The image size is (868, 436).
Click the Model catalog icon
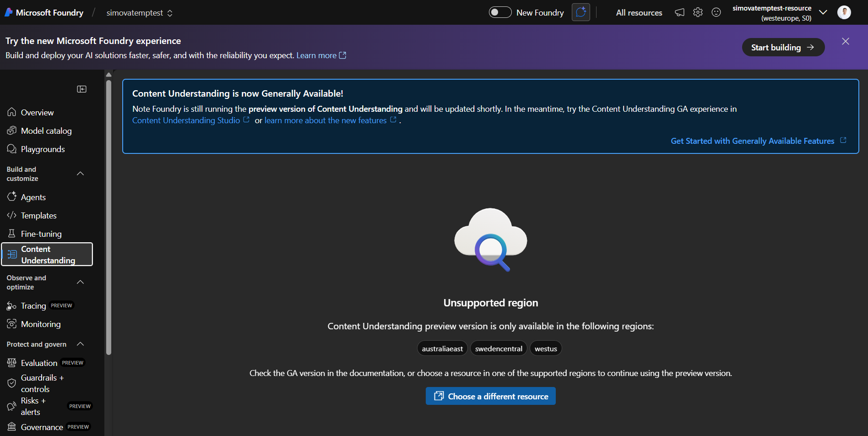[12, 131]
